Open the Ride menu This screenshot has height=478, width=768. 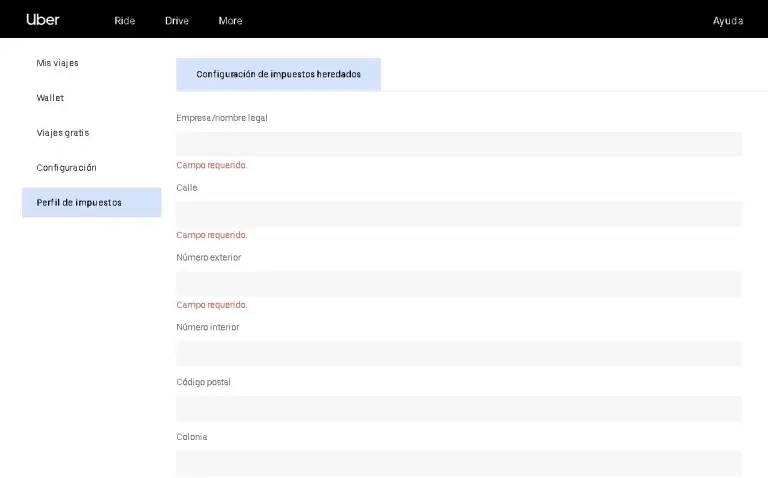point(125,21)
